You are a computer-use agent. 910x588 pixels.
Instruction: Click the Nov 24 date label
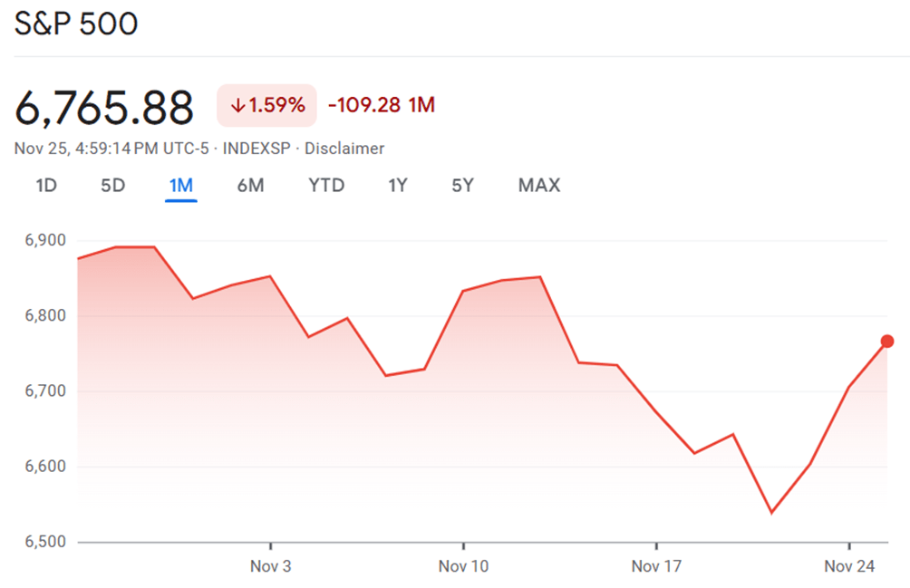848,567
